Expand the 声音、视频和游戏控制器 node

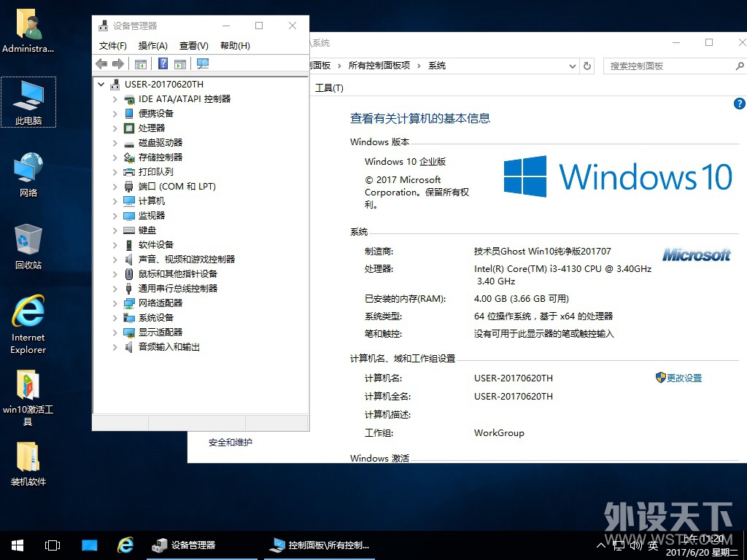115,260
